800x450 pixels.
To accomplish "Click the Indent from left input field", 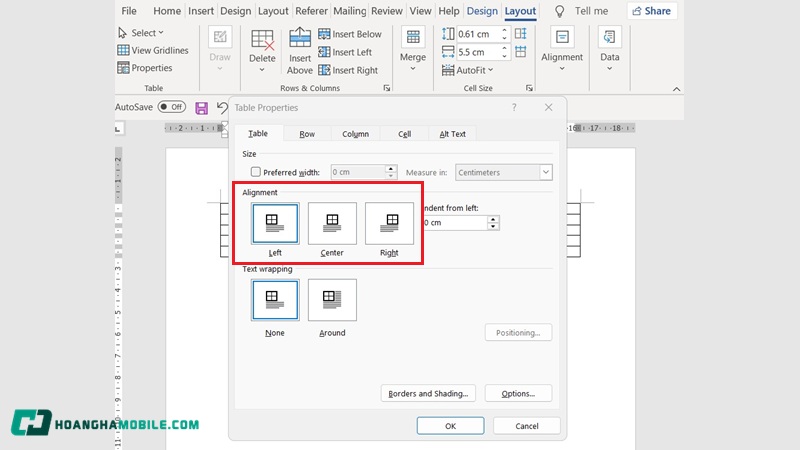I will point(455,223).
